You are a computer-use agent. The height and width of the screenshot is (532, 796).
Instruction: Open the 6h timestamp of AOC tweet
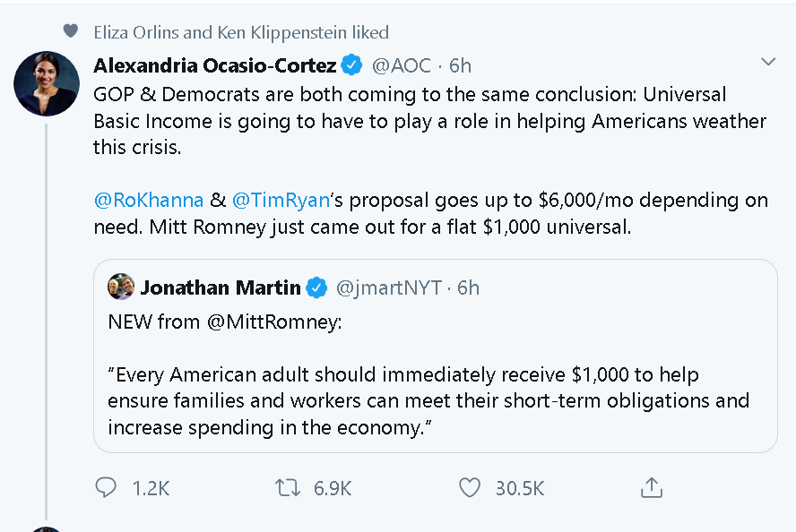point(460,65)
